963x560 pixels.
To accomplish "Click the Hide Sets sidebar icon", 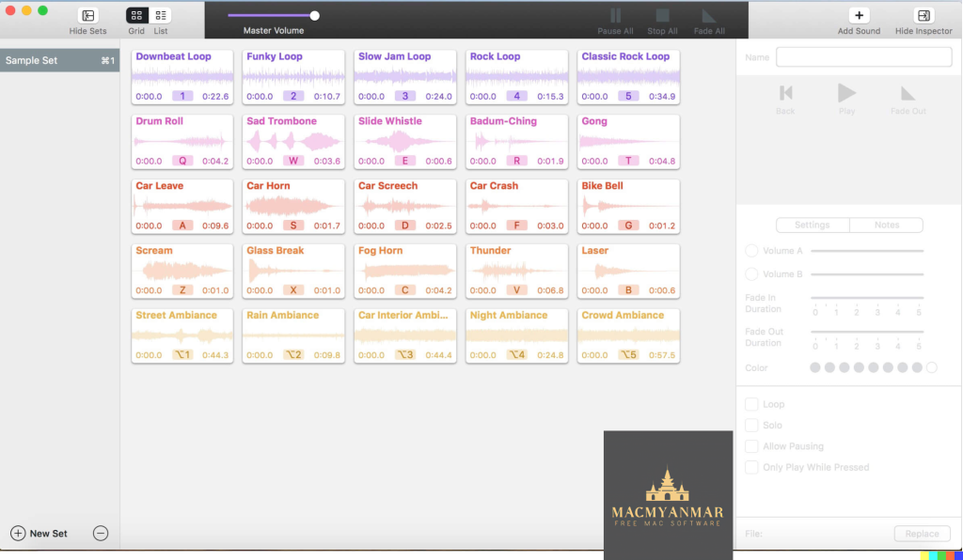I will 87,15.
